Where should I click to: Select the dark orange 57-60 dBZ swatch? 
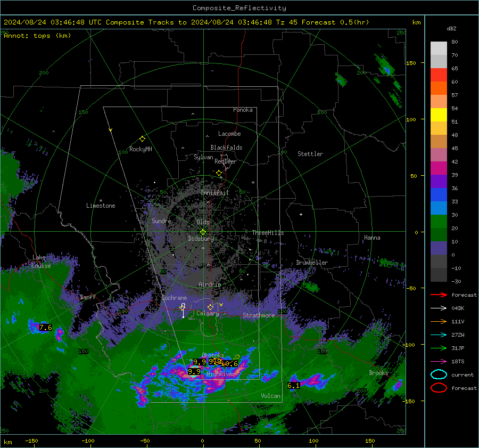coord(439,88)
